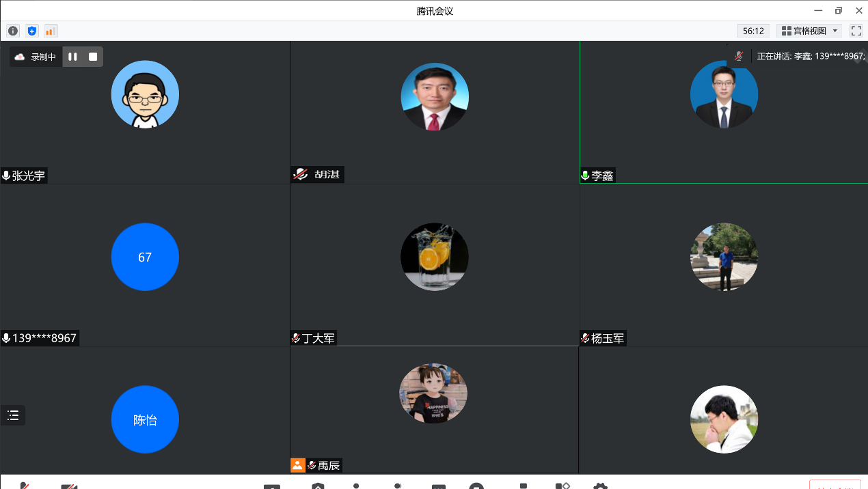Click muted microphone icon in speaking bar

pos(739,56)
